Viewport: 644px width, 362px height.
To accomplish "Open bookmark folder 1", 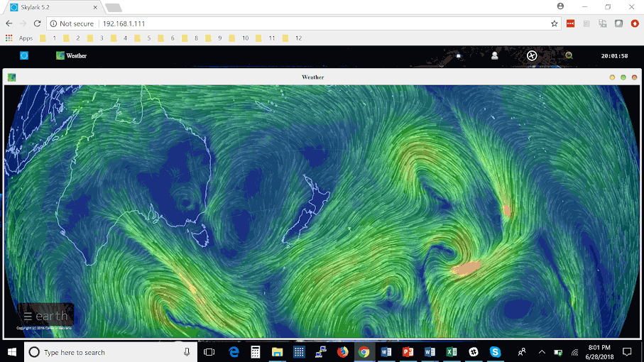I will [48, 38].
